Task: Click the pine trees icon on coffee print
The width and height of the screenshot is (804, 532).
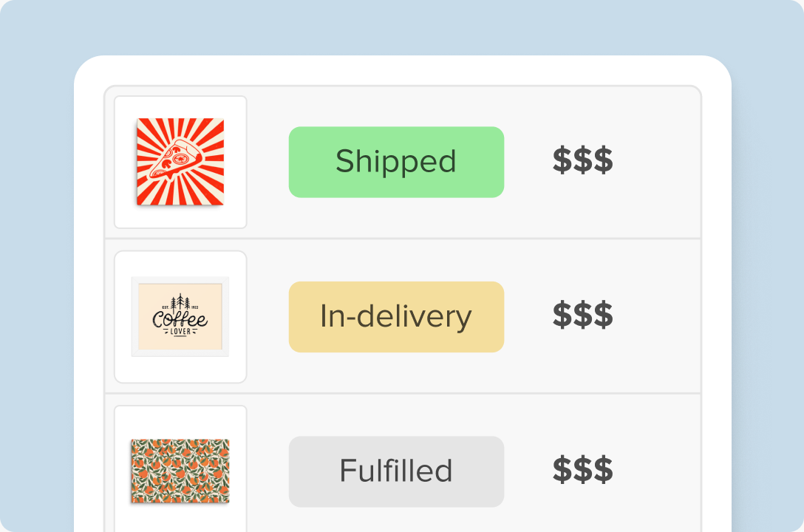Action: 180,302
